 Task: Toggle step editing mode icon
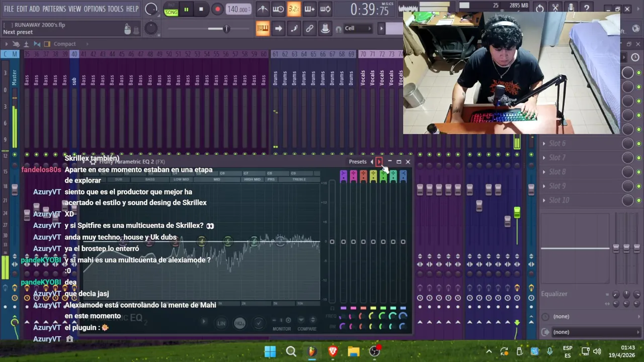click(x=294, y=29)
